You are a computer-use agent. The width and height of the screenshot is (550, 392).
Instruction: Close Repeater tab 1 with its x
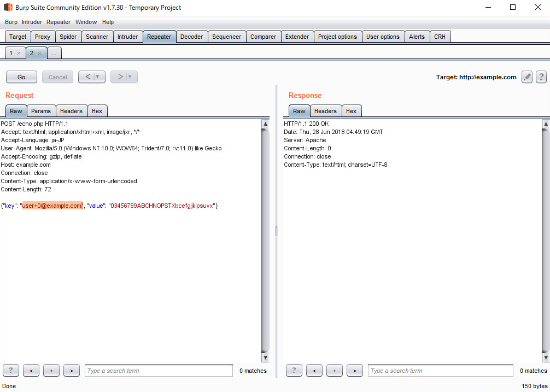point(19,53)
